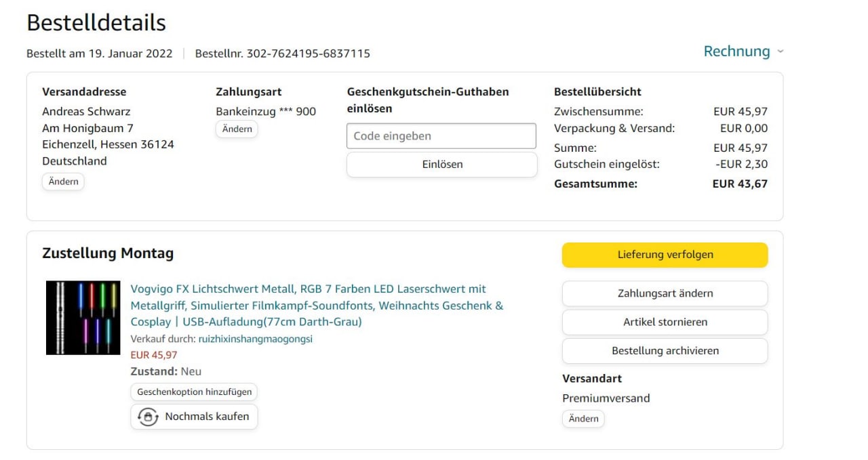Cancel item via Artikel stornieren
This screenshot has height=460, width=868.
coord(665,322)
